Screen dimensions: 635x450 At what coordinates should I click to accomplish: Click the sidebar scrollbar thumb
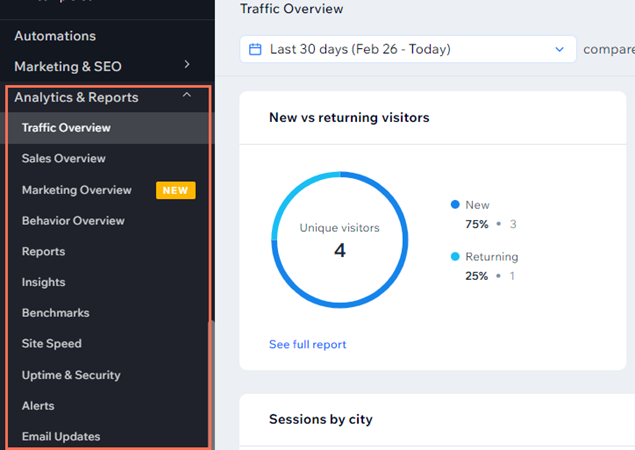coord(211,383)
